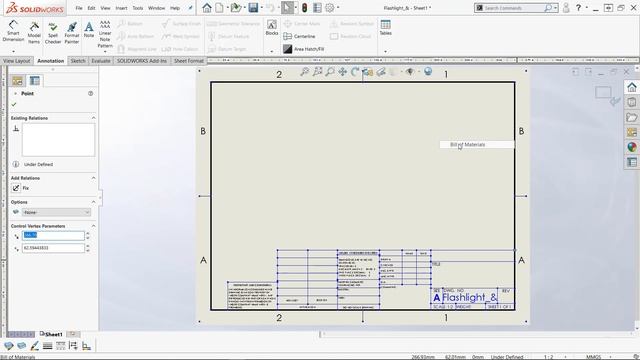640x360 pixels.
Task: Switch to the Sketch tab
Action: (x=78, y=61)
